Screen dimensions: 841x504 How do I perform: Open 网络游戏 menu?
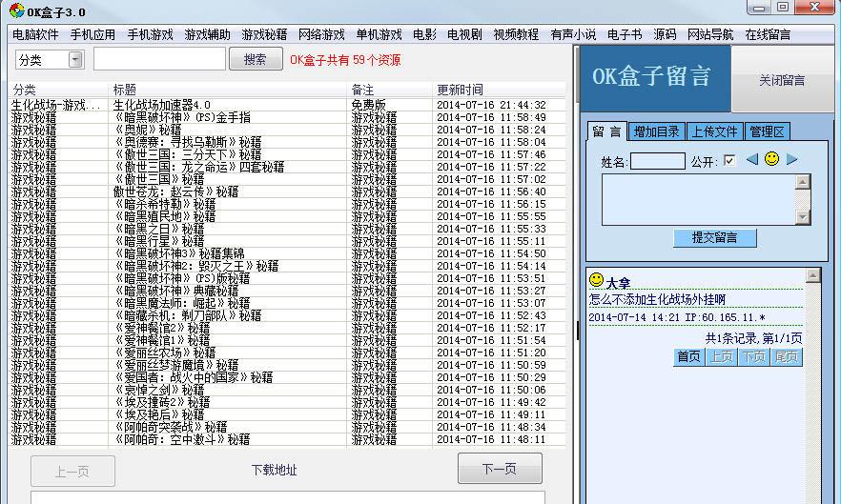(x=321, y=35)
